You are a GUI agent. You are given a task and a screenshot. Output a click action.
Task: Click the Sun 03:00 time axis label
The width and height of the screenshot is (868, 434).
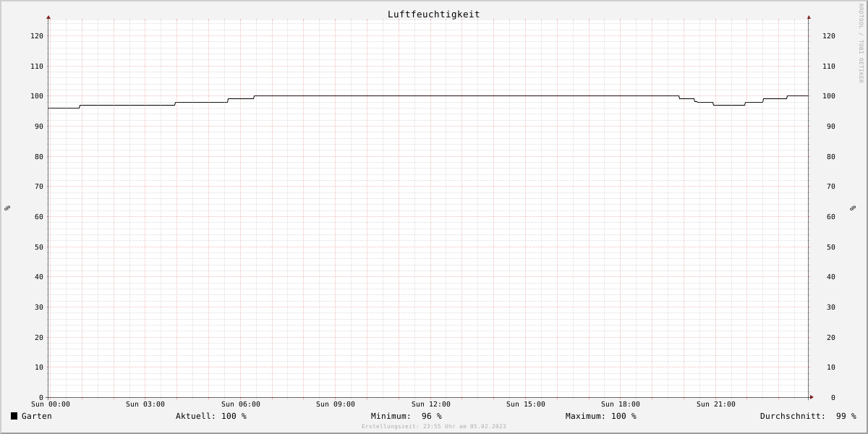[145, 404]
